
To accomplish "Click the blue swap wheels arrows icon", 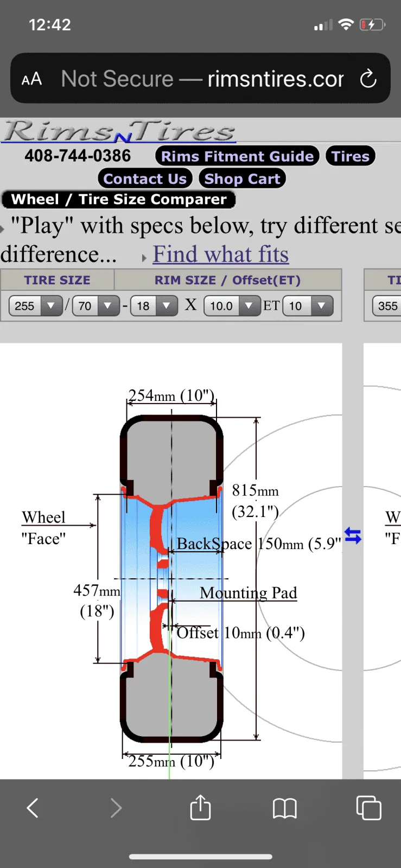I will point(353,535).
